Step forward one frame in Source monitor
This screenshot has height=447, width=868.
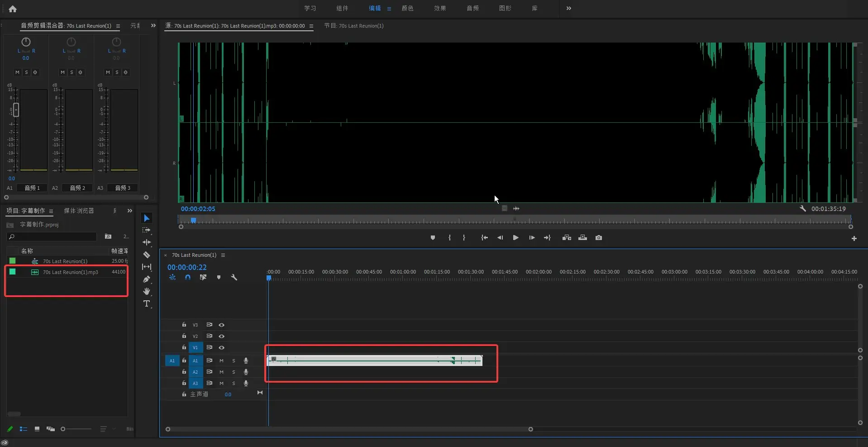point(532,238)
